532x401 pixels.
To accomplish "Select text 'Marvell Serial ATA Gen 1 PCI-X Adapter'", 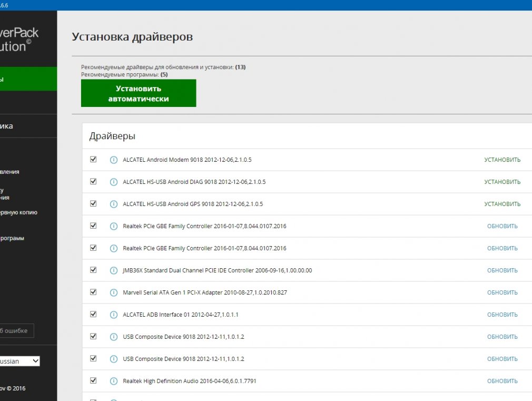I will 173,292.
